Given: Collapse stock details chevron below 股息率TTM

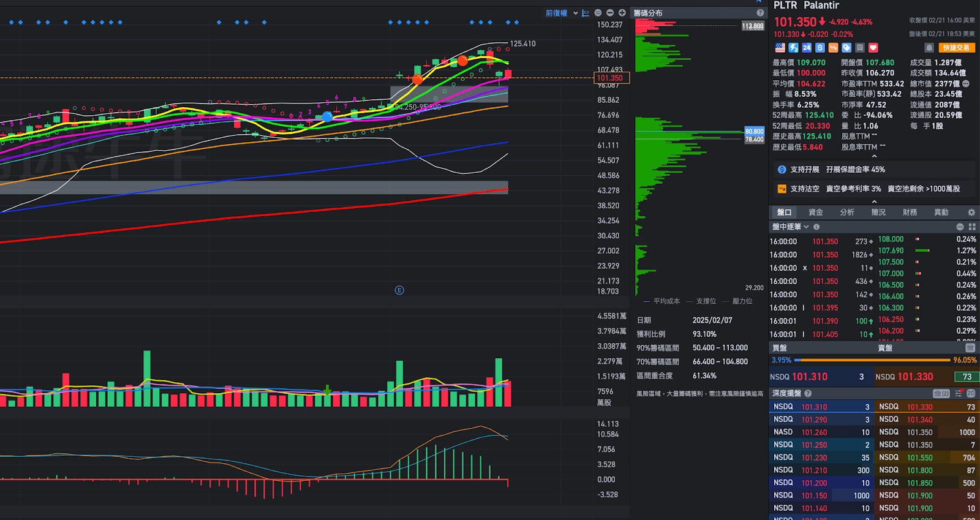Looking at the screenshot, I should click(x=874, y=156).
